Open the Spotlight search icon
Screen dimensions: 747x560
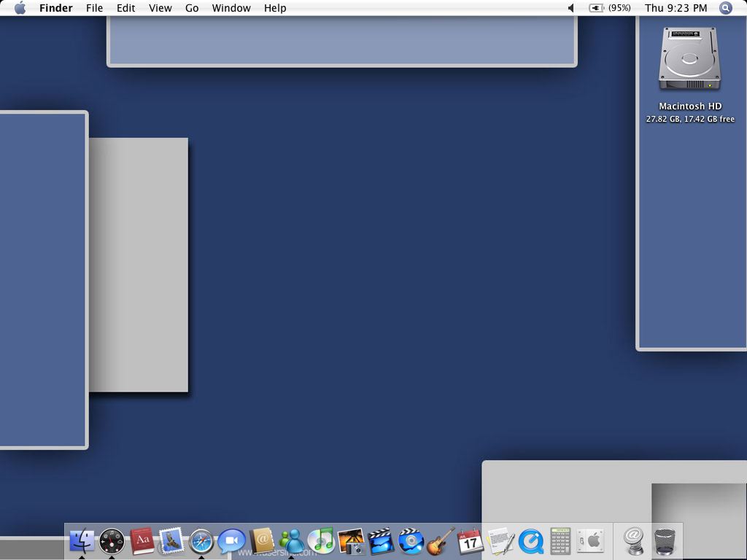pyautogui.click(x=726, y=8)
